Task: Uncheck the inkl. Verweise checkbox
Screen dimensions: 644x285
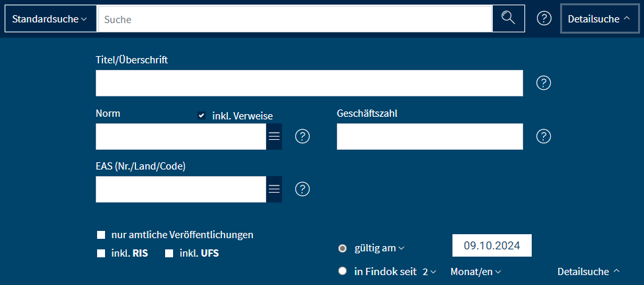Action: pyautogui.click(x=201, y=116)
